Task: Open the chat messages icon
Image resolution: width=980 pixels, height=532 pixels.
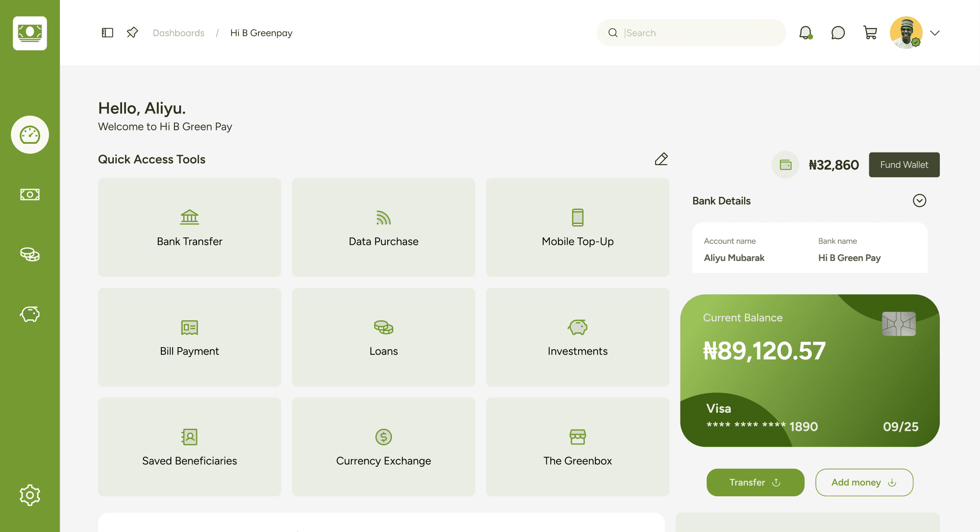Action: pos(838,33)
